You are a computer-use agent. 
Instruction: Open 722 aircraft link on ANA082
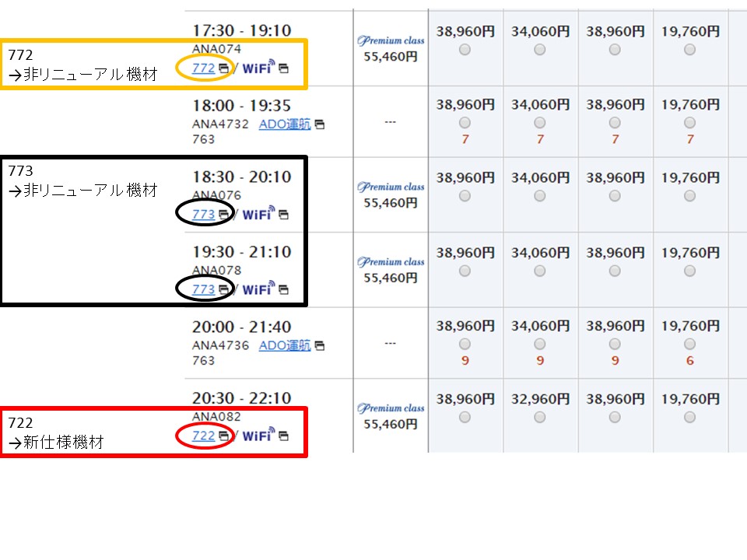[203, 436]
